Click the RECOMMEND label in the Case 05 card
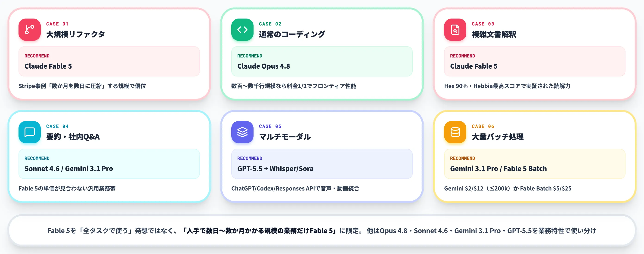The width and height of the screenshot is (644, 254). 250,158
